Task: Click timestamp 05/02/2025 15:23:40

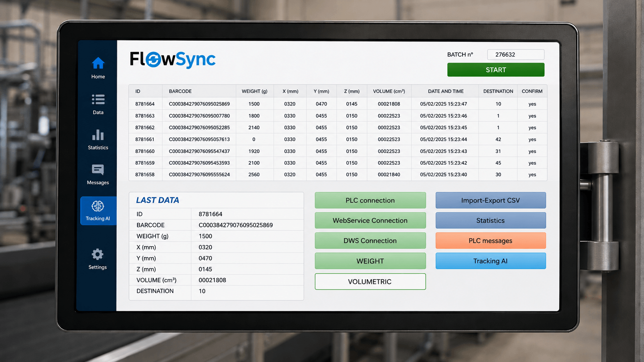Action: 444,175
